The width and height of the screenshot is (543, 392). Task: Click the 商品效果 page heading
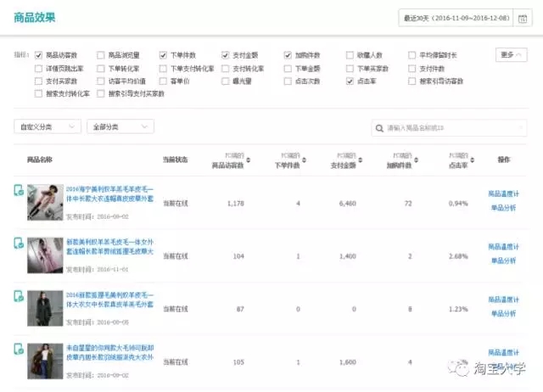[x=35, y=17]
